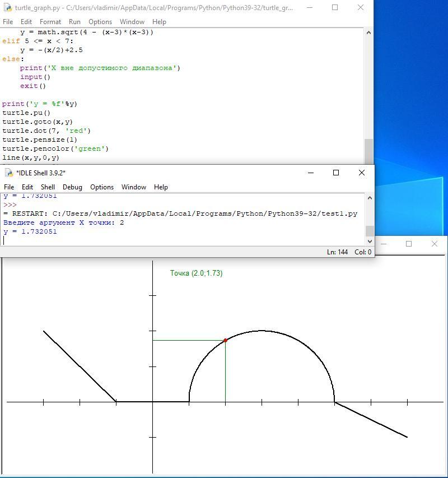Close the IDLE Shell window
Viewport: 448px width, 478px height.
coord(362,173)
